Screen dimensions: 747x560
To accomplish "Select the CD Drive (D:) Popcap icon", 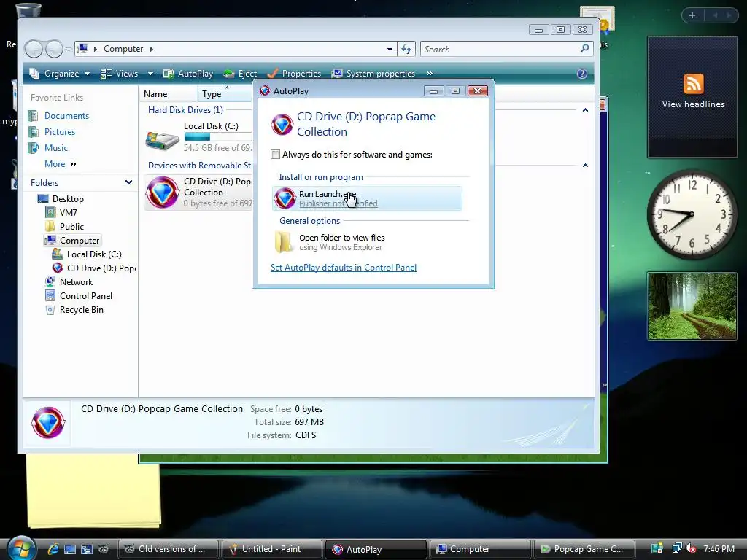I will pyautogui.click(x=162, y=192).
